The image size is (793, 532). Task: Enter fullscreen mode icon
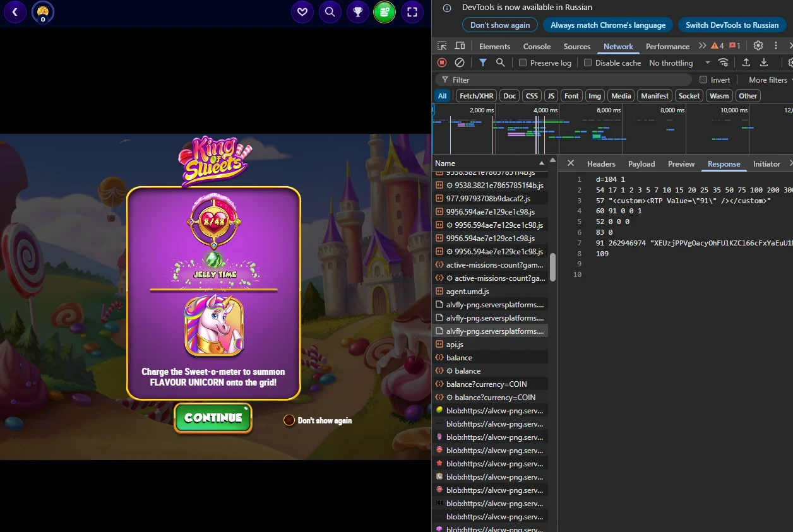pyautogui.click(x=412, y=11)
